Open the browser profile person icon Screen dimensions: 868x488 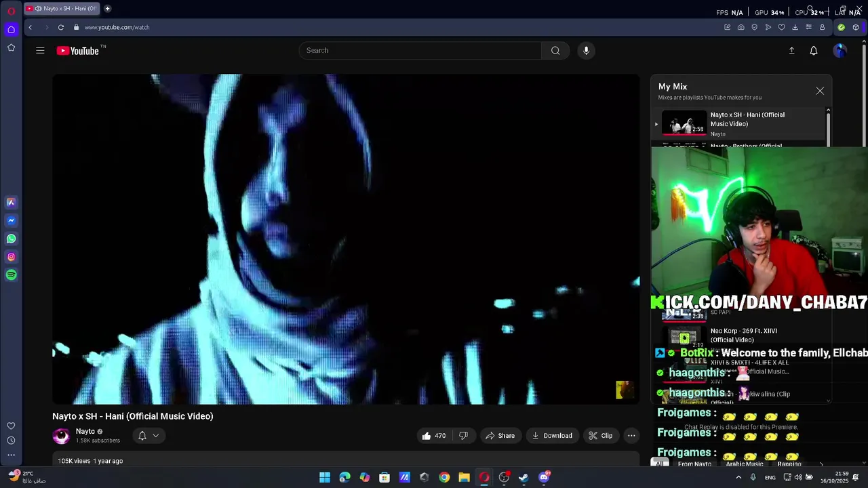click(823, 27)
